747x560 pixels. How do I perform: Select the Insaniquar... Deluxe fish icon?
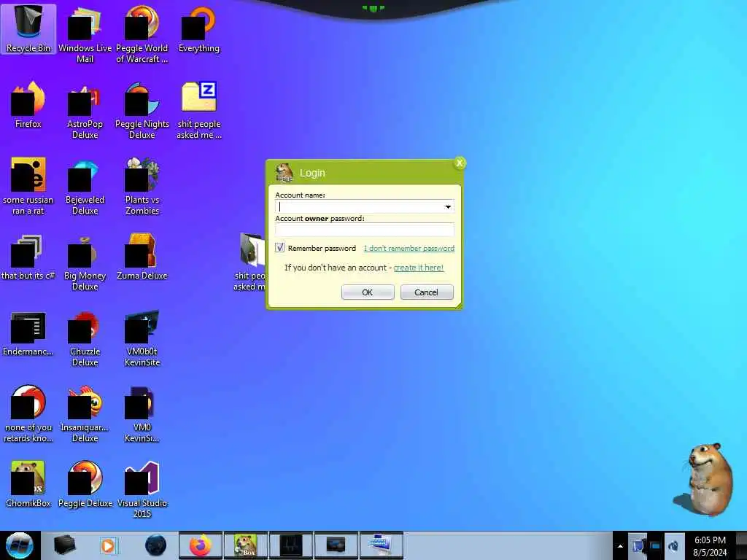click(85, 414)
